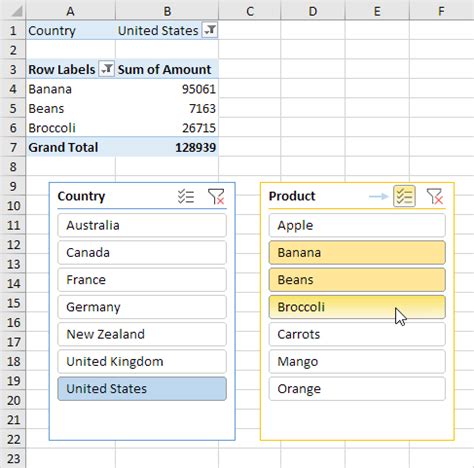Select the row 7 header
The height and width of the screenshot is (468, 474).
click(13, 147)
